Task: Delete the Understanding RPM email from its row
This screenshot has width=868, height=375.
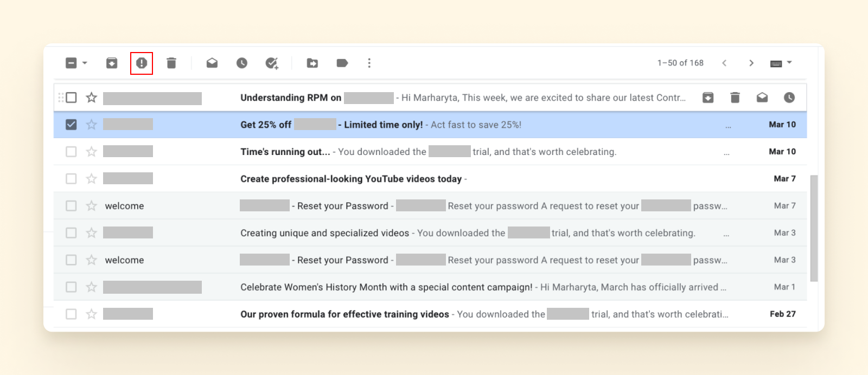Action: click(x=735, y=98)
